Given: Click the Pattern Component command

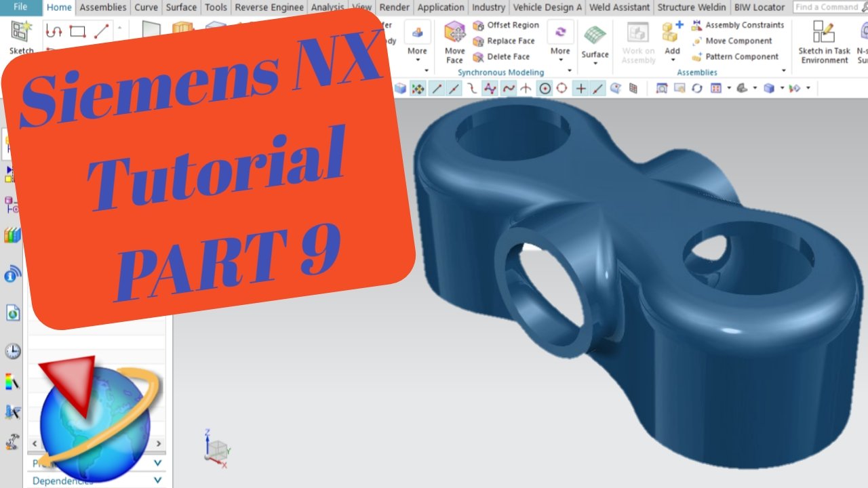Looking at the screenshot, I should 735,56.
